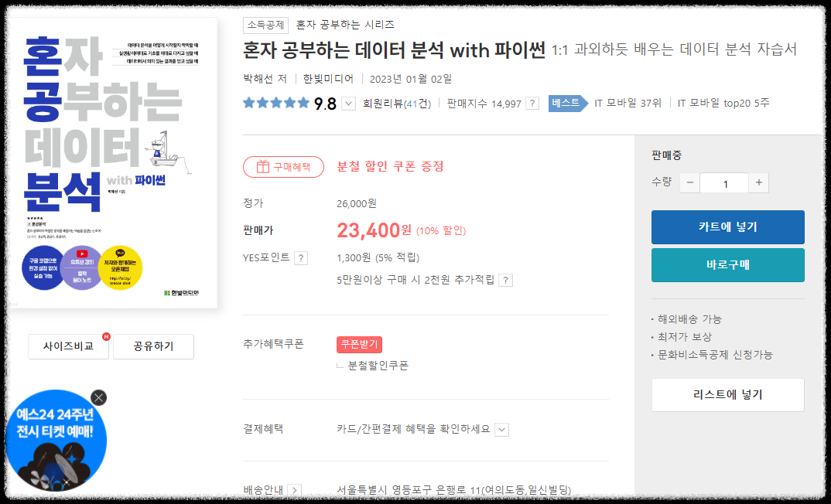Increase quantity with the plus button
831x504 pixels.
click(758, 182)
